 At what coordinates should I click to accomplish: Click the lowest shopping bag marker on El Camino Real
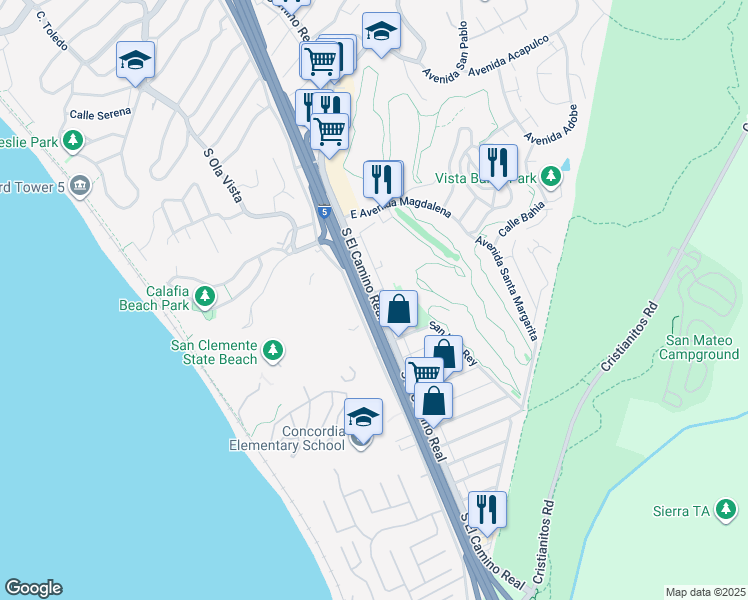coord(434,402)
